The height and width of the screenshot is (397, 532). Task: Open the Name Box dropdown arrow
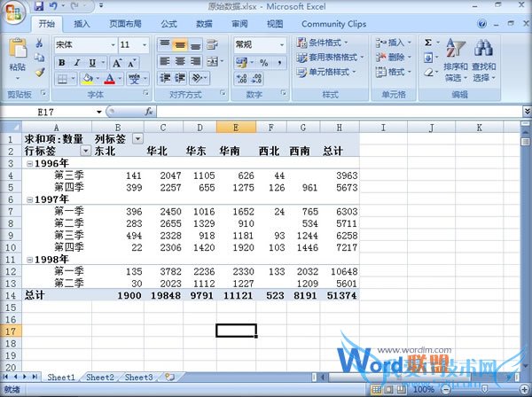coord(99,112)
